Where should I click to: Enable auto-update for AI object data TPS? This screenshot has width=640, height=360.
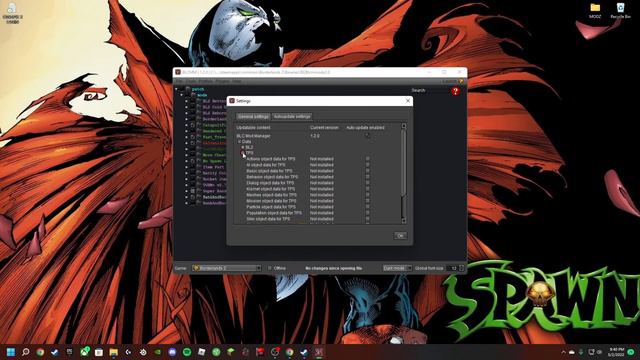click(x=367, y=165)
